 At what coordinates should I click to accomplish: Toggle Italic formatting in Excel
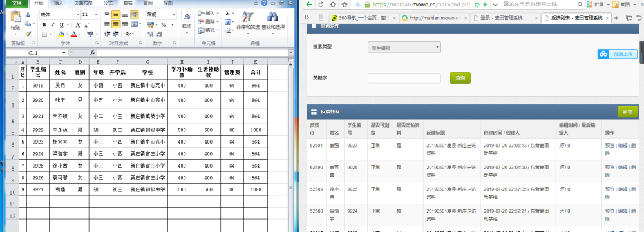(52, 24)
